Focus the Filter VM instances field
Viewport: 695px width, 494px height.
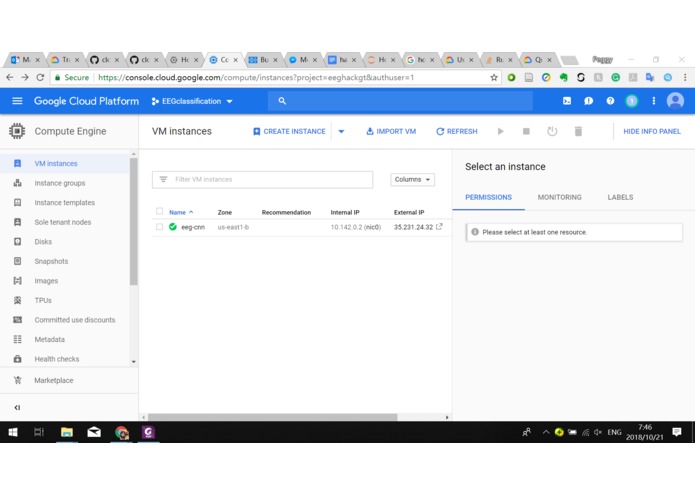(262, 179)
